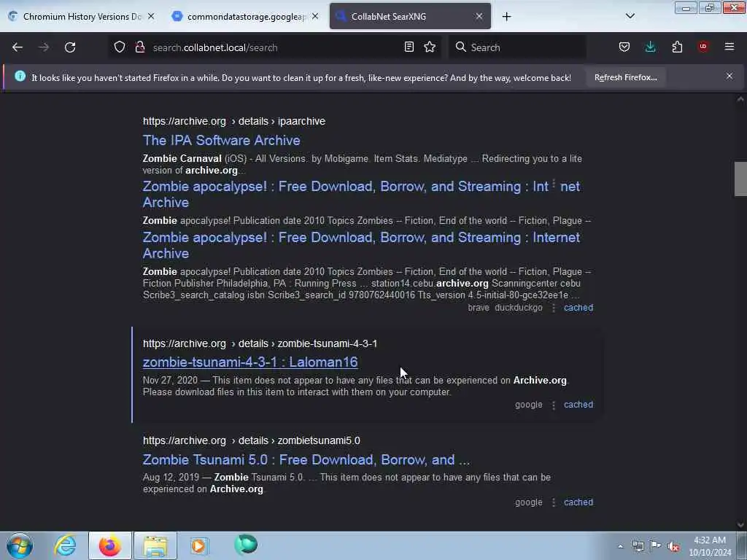Close the commondatastorage.googleapis tab
This screenshot has width=747, height=560.
315,16
